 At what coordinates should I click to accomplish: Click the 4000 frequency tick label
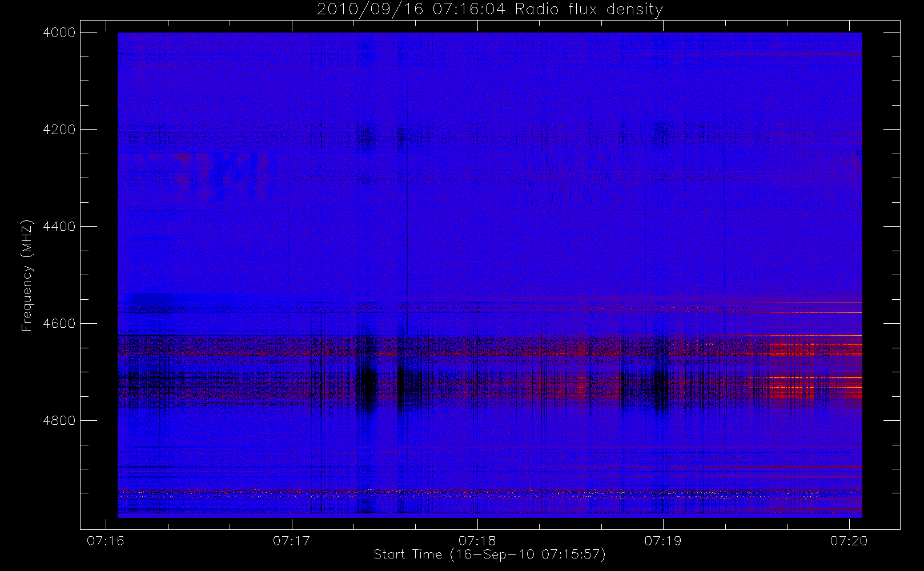59,33
